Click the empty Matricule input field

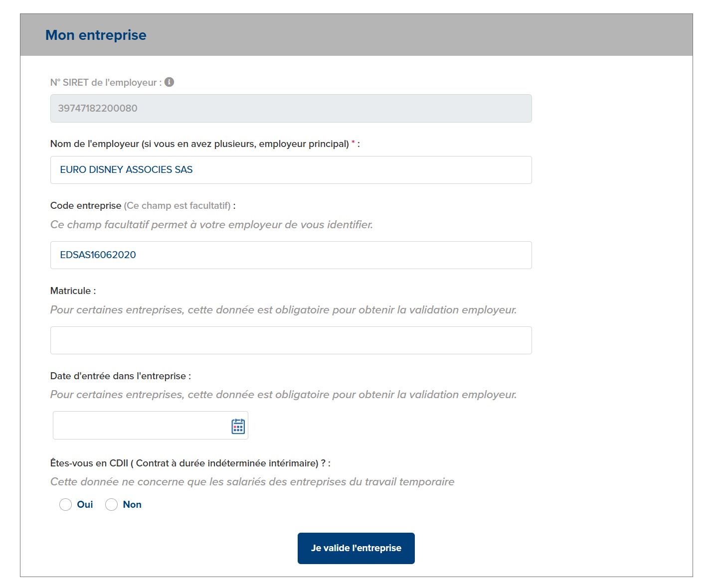pyautogui.click(x=291, y=340)
